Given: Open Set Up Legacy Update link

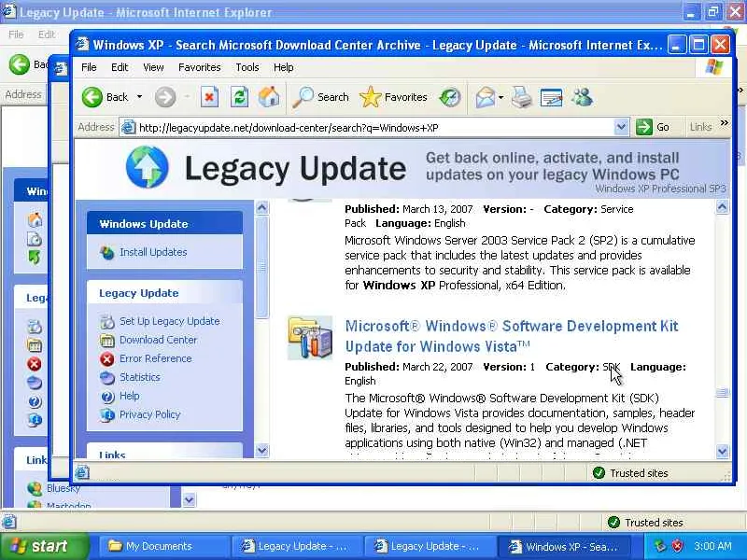Looking at the screenshot, I should [170, 321].
